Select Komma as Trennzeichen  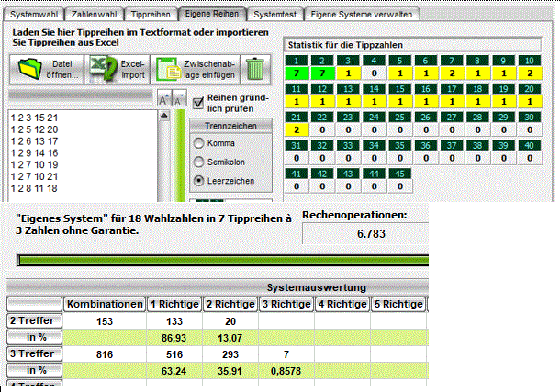tap(198, 143)
